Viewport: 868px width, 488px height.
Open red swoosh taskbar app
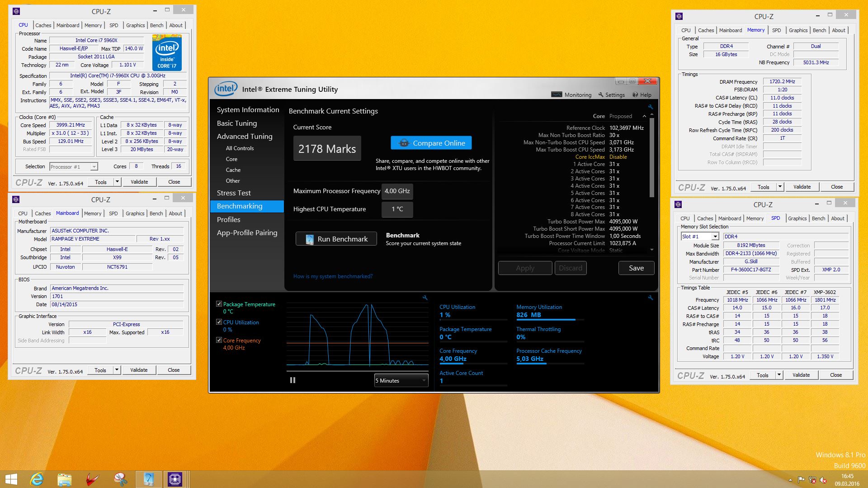click(x=92, y=479)
